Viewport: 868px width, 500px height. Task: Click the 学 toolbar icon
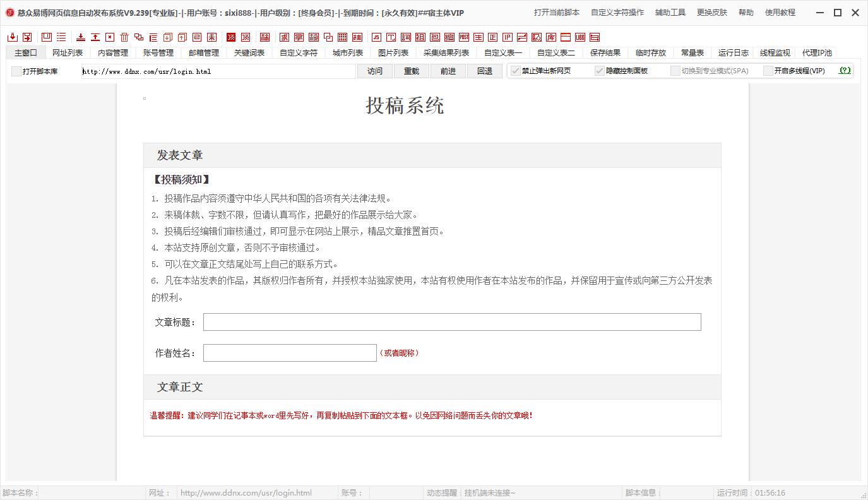[x=299, y=37]
